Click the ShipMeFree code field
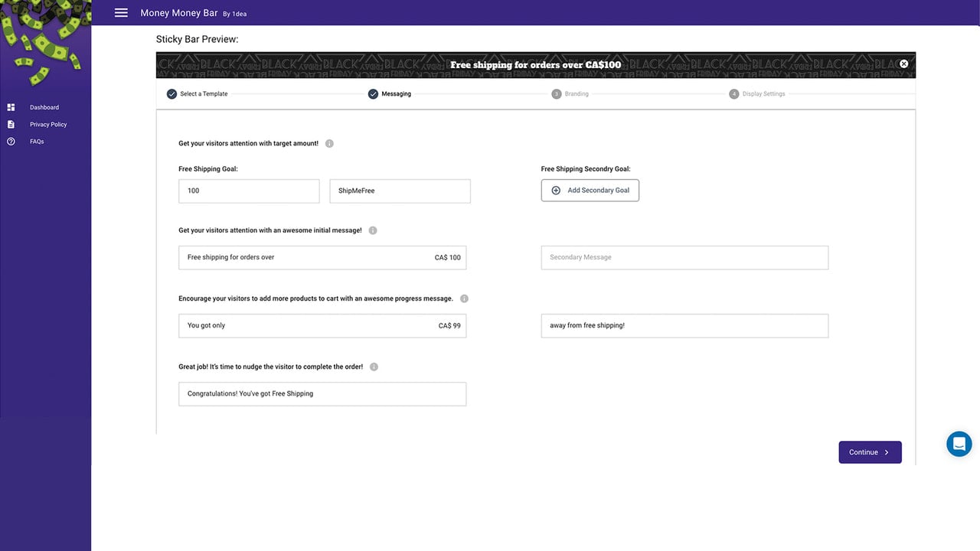Screen dimensions: 980x551 tap(400, 191)
